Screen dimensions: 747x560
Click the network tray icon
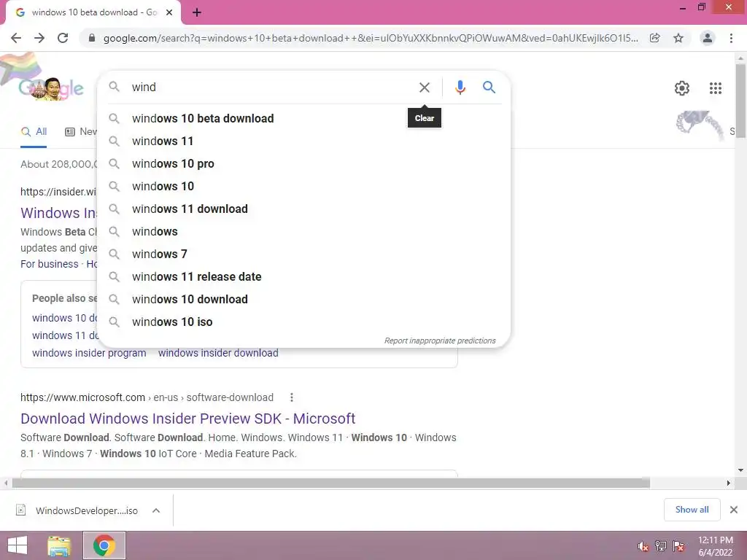[x=660, y=546]
